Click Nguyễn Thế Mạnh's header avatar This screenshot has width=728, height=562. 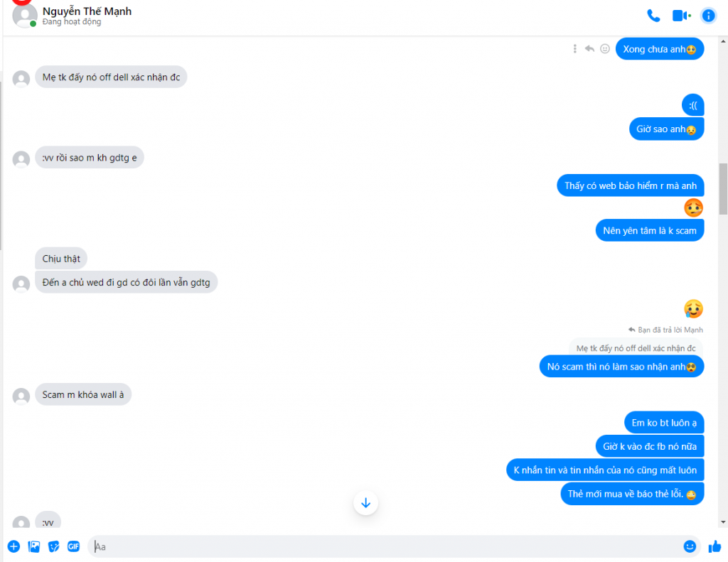pos(24,16)
